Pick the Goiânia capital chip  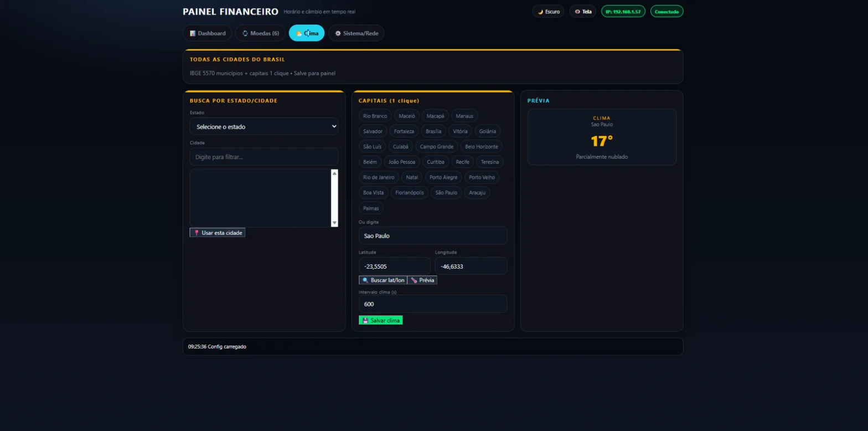488,131
